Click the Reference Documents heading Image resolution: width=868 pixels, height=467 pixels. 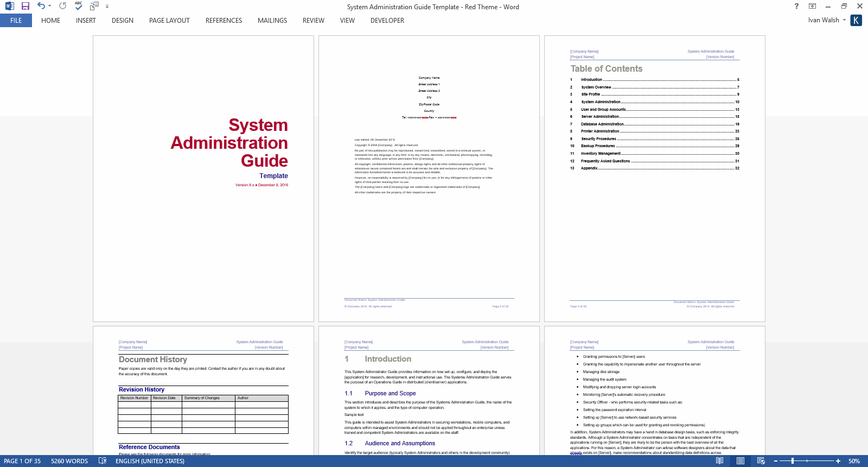pyautogui.click(x=149, y=447)
